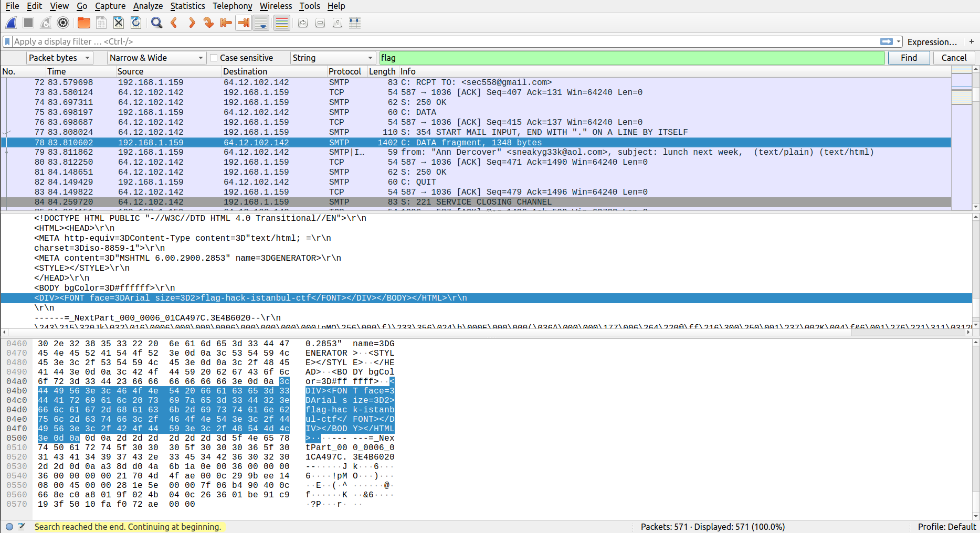Open the Packet bytes search-in dropdown
The height and width of the screenshot is (533, 980).
[x=59, y=58]
